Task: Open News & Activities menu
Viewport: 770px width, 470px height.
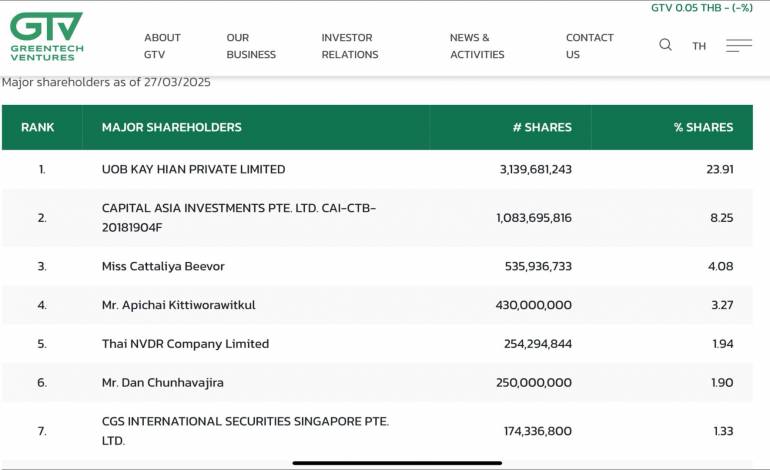Action: (x=477, y=46)
